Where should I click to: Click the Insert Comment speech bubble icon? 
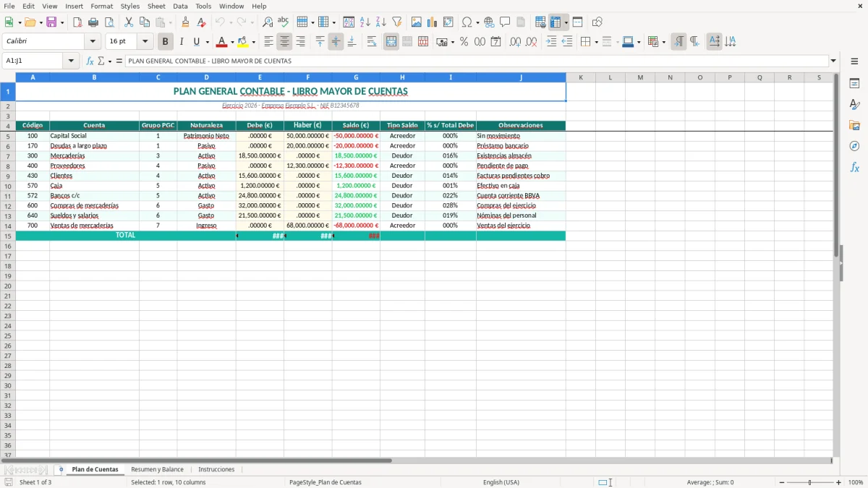[x=505, y=22]
